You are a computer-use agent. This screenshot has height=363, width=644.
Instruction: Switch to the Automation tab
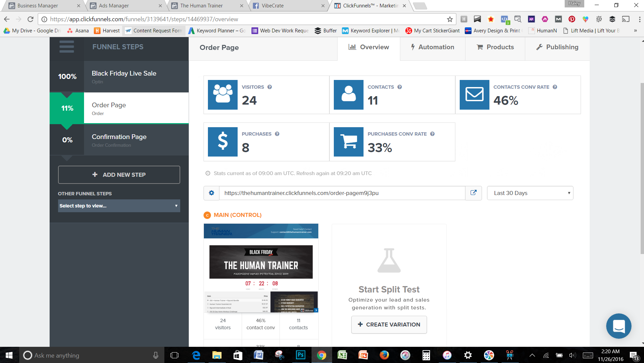[432, 47]
